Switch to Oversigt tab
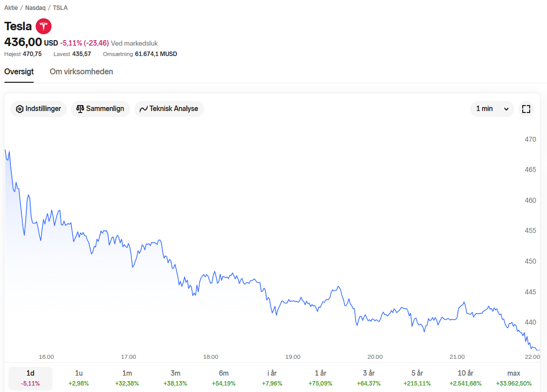547x392 pixels. pyautogui.click(x=19, y=71)
